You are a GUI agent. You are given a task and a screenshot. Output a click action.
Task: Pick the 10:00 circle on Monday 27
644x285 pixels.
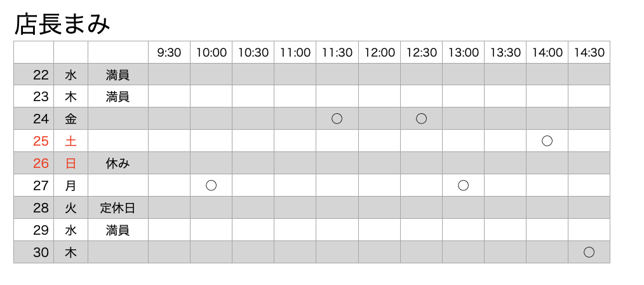click(211, 185)
